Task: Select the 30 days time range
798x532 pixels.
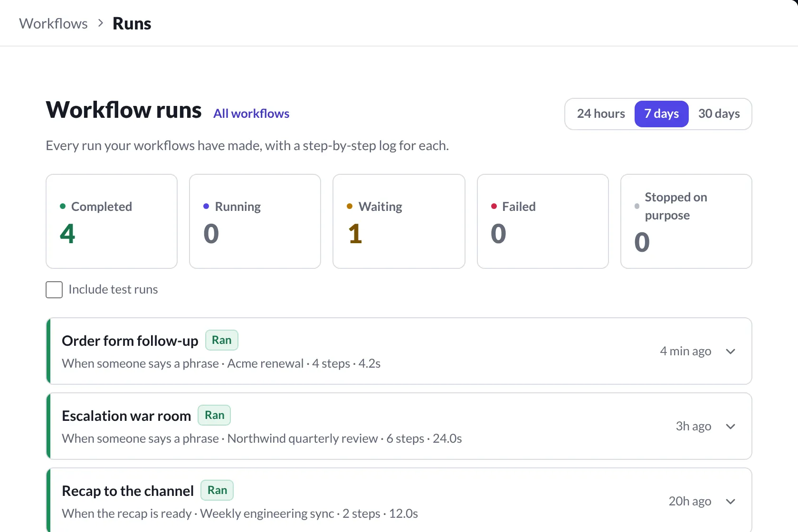Action: (719, 114)
